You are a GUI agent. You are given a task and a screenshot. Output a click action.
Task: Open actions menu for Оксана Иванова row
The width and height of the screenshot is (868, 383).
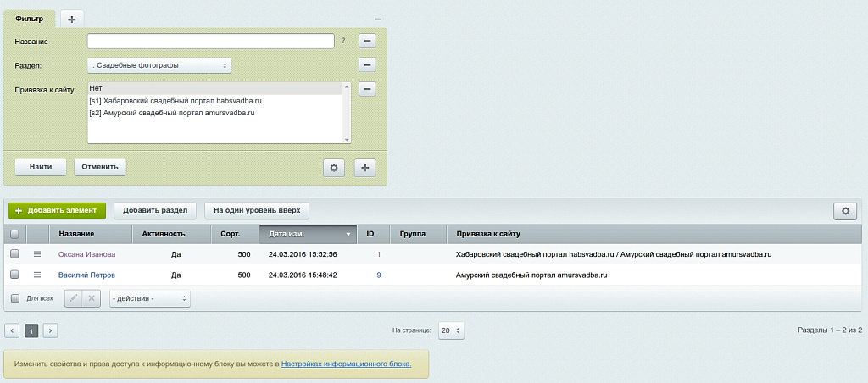pyautogui.click(x=37, y=254)
